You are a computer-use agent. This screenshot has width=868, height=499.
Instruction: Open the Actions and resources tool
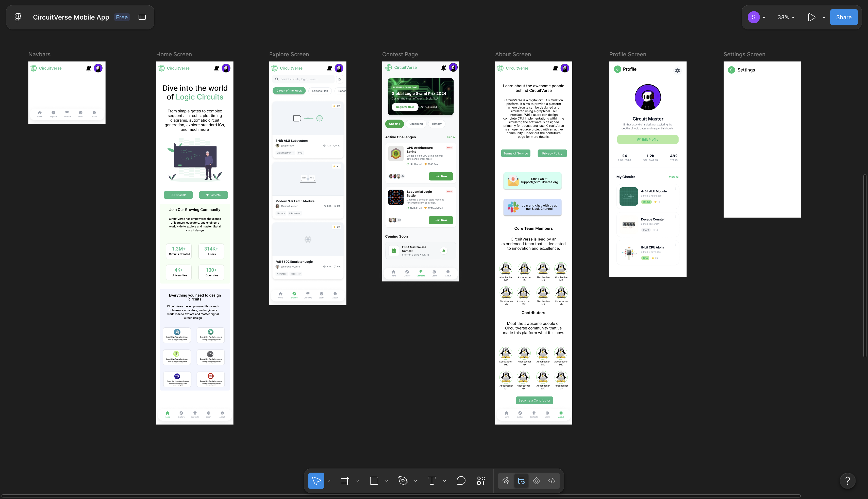[x=481, y=480]
